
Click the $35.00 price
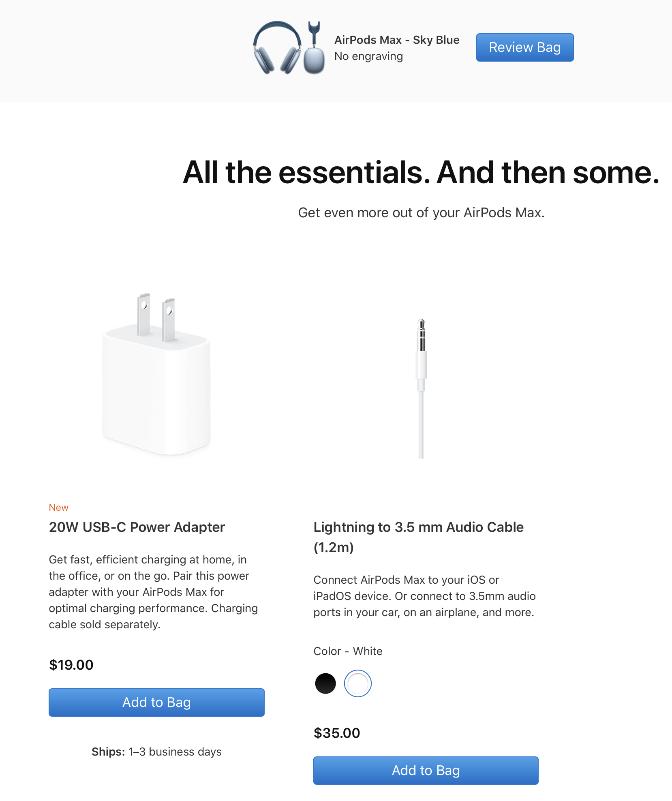(x=336, y=733)
